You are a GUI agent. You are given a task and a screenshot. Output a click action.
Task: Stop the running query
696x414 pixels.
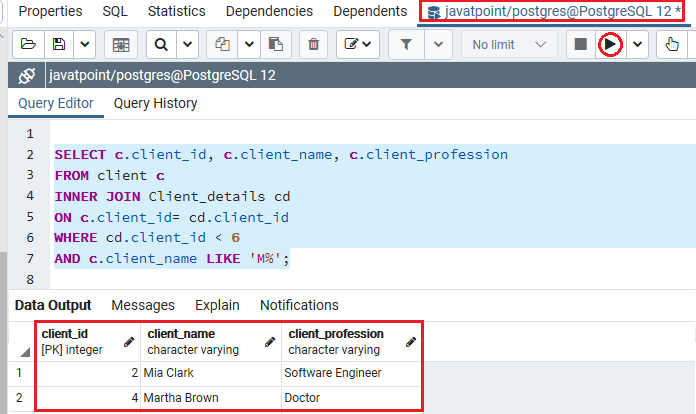pyautogui.click(x=581, y=44)
